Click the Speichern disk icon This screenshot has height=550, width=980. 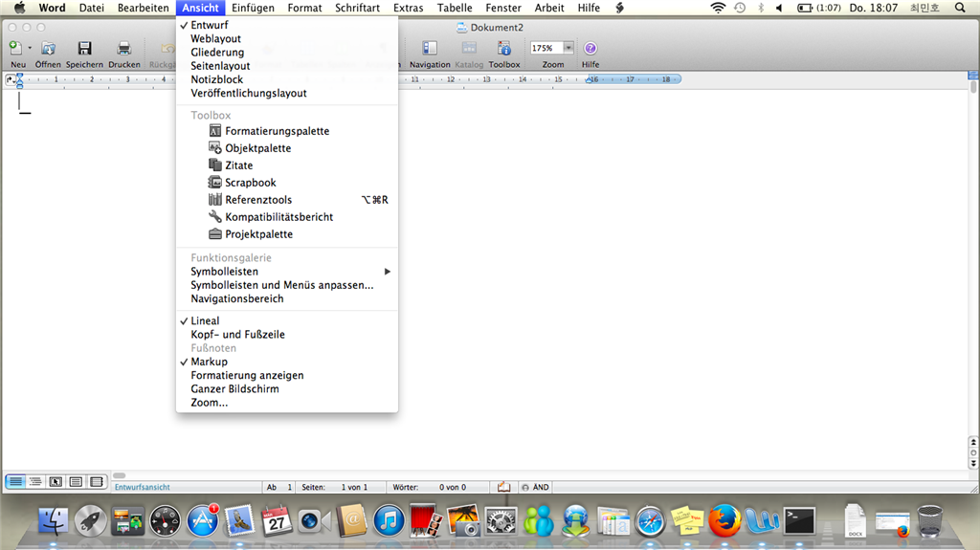pos(84,48)
